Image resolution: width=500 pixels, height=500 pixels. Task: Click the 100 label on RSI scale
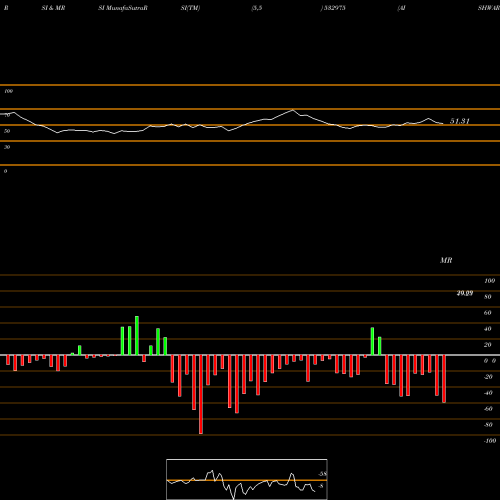point(9,91)
